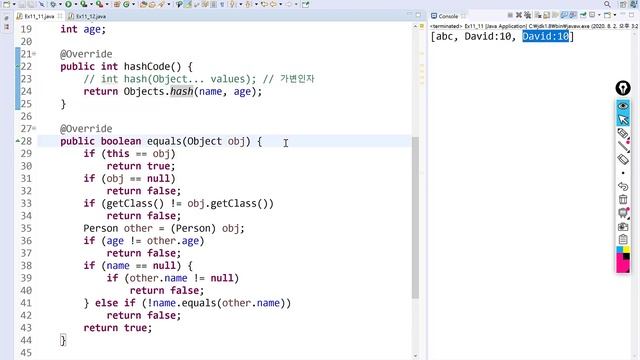
Task: Open the External Tools dropdown arrow
Action: 107,4
